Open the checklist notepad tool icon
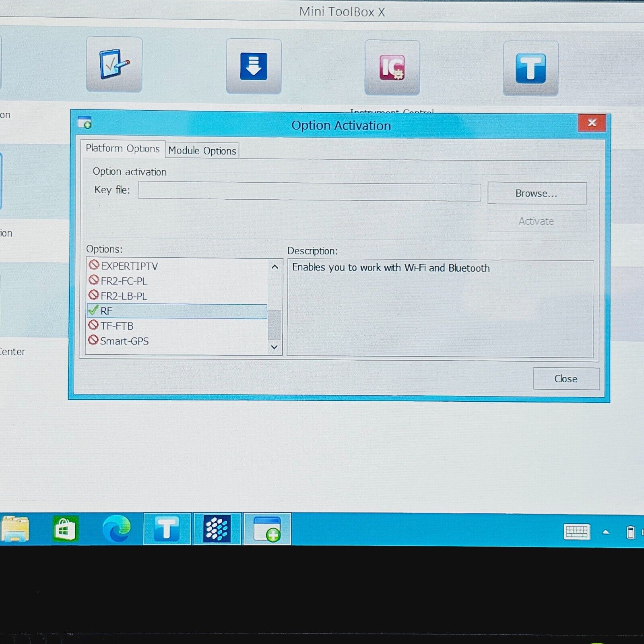This screenshot has width=644, height=644. click(x=114, y=64)
